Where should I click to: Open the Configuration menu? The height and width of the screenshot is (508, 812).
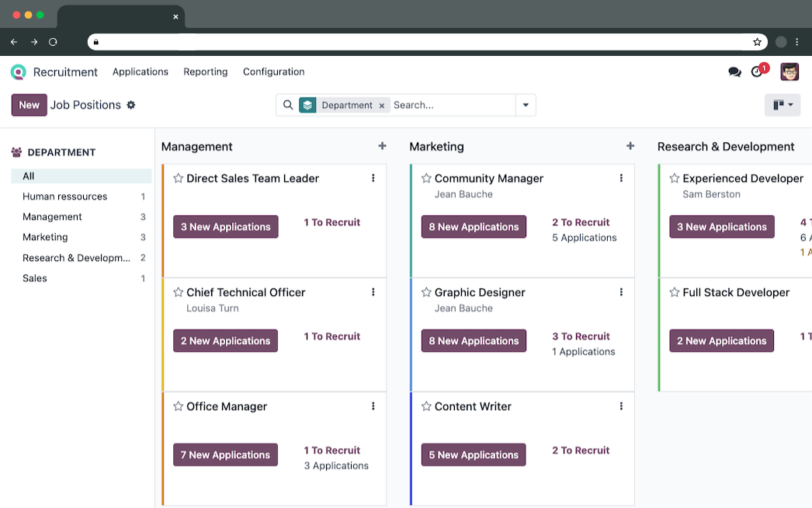[273, 72]
